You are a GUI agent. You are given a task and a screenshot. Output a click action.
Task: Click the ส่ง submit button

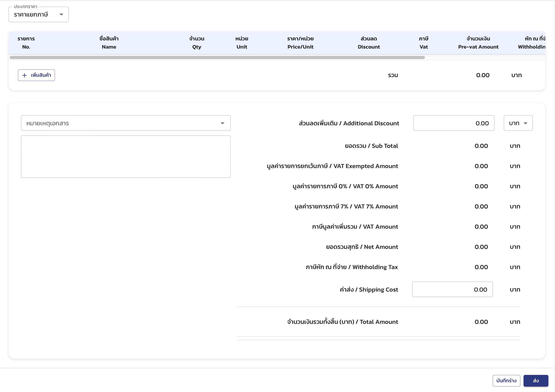[x=536, y=381]
